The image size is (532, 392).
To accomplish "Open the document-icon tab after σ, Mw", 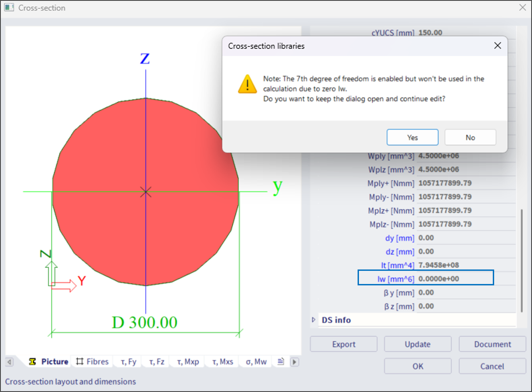I will [281, 362].
